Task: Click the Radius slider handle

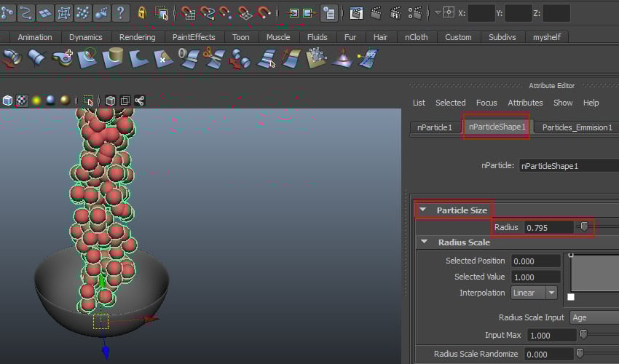Action: click(583, 227)
